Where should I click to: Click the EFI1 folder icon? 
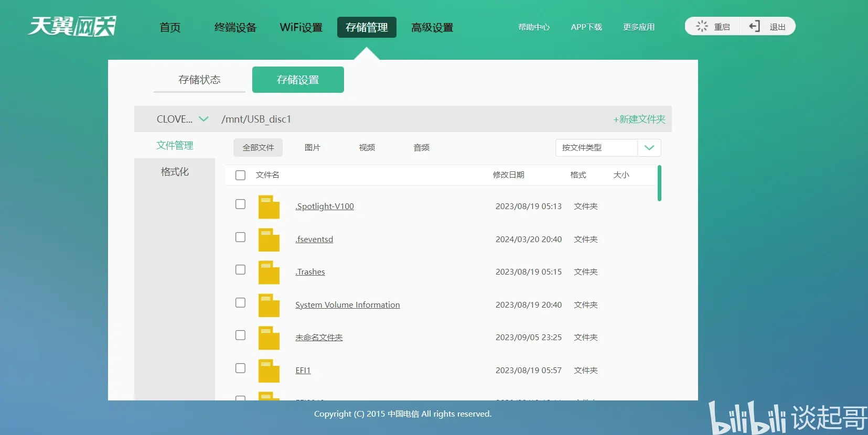269,371
